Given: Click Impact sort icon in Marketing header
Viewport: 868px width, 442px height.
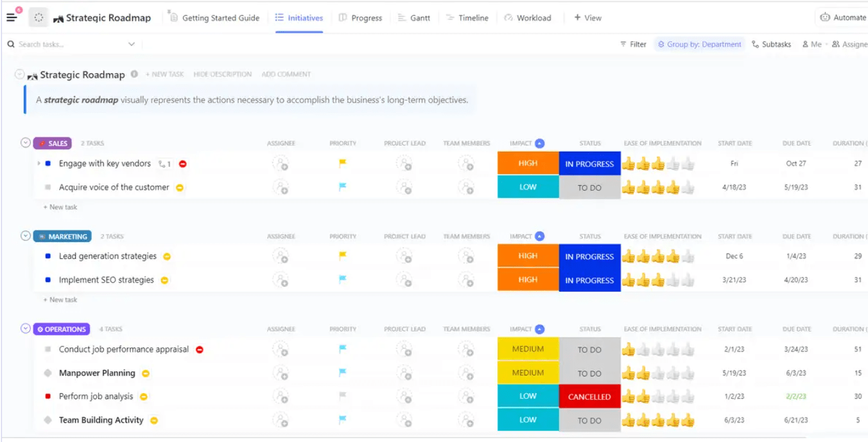Looking at the screenshot, I should [x=539, y=236].
